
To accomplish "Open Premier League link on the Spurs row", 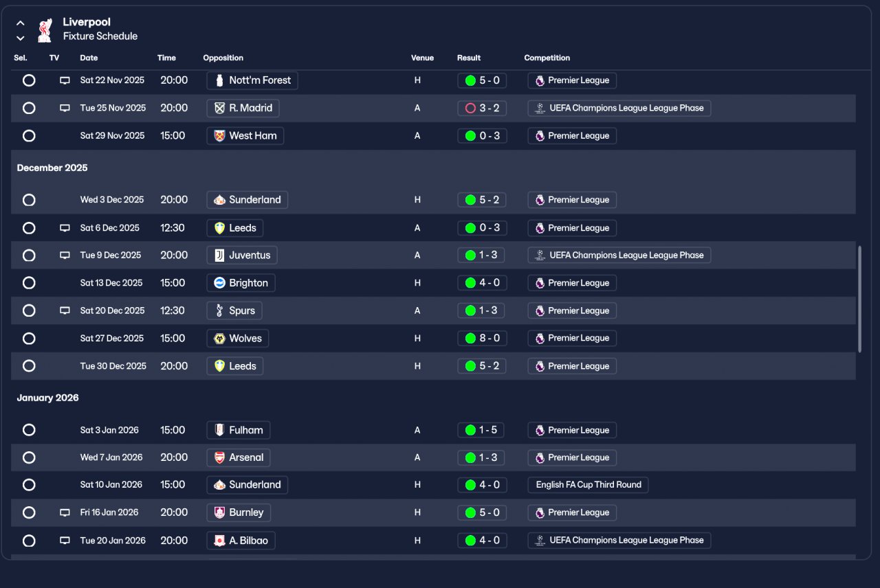I will (x=572, y=310).
